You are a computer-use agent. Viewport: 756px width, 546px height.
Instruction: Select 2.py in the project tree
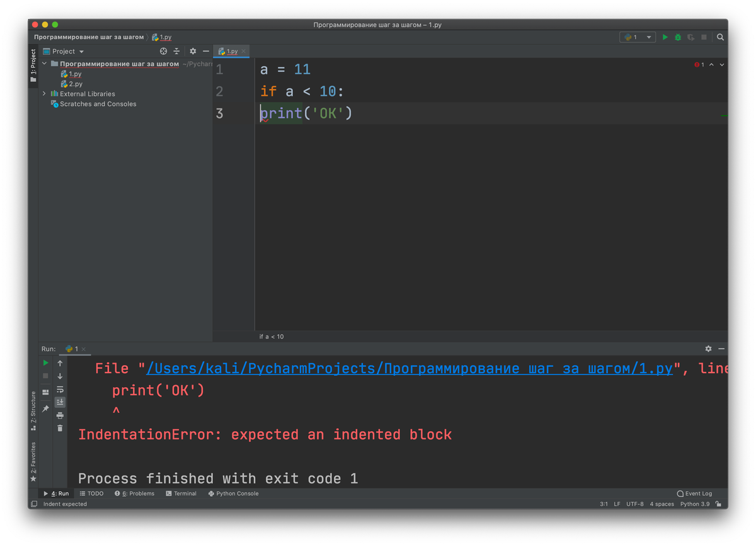71,84
